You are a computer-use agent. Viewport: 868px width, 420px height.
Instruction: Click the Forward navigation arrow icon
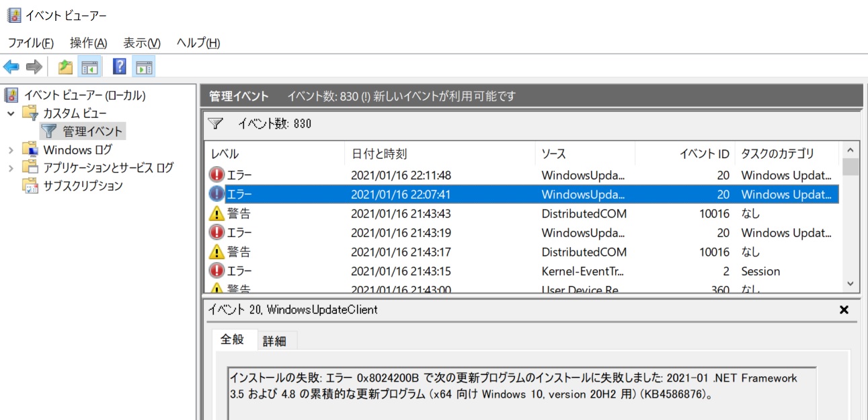click(32, 66)
